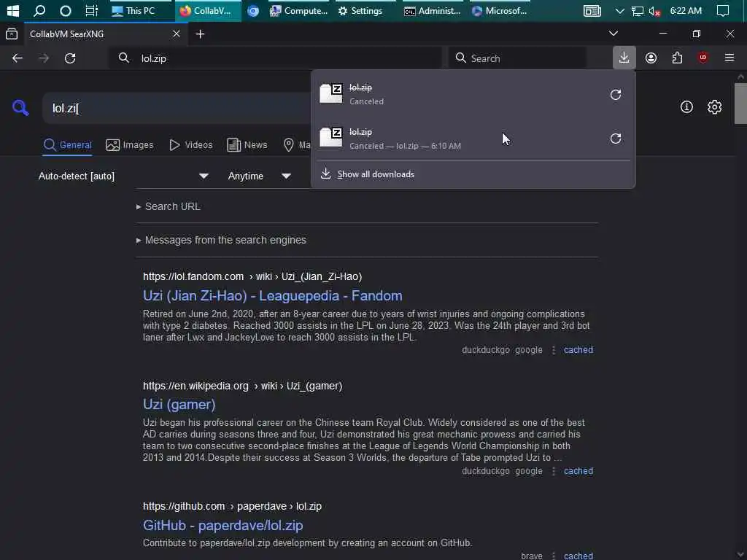Open the Anytime time range dropdown

tap(260, 176)
